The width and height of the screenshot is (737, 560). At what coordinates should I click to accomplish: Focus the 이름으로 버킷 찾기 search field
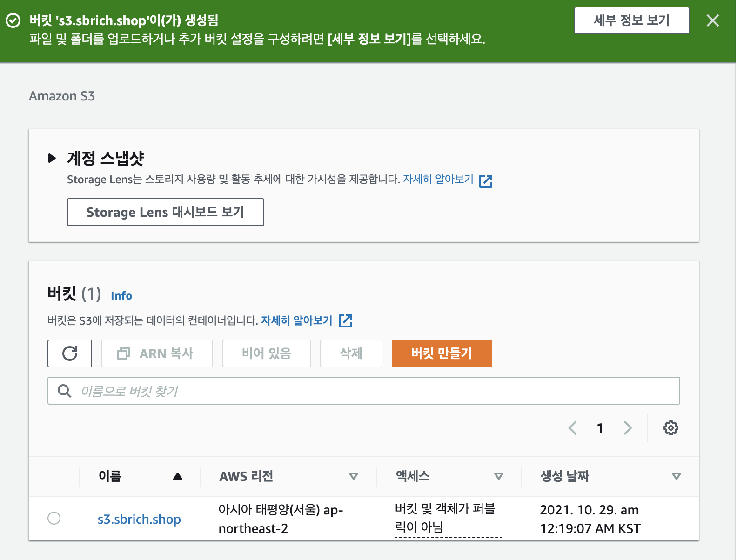pos(364,391)
